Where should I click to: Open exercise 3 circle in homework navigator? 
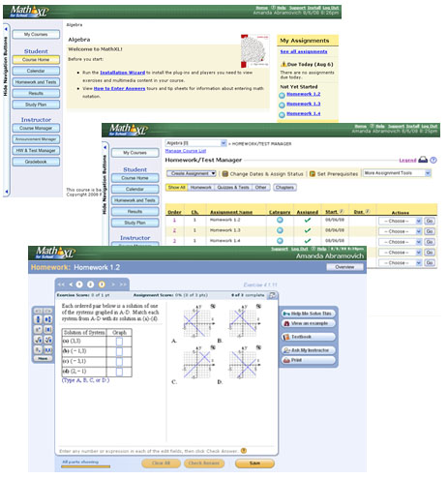pos(102,284)
